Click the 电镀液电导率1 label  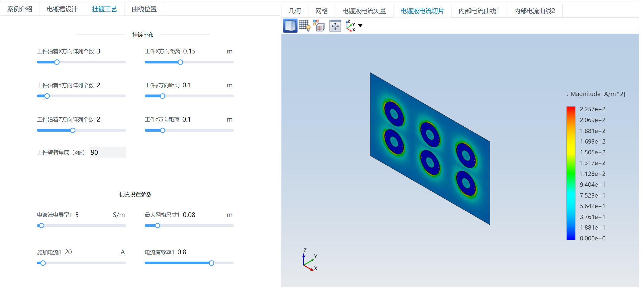[x=55, y=215]
